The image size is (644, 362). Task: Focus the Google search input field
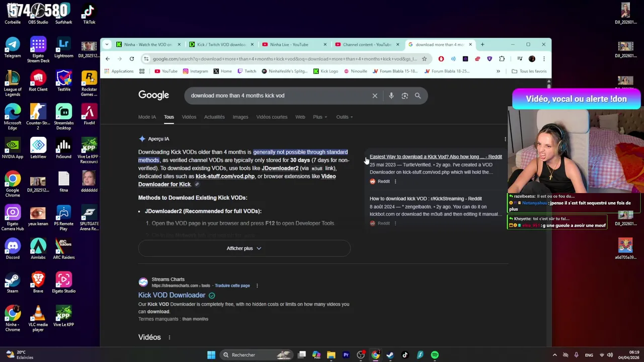(x=279, y=96)
